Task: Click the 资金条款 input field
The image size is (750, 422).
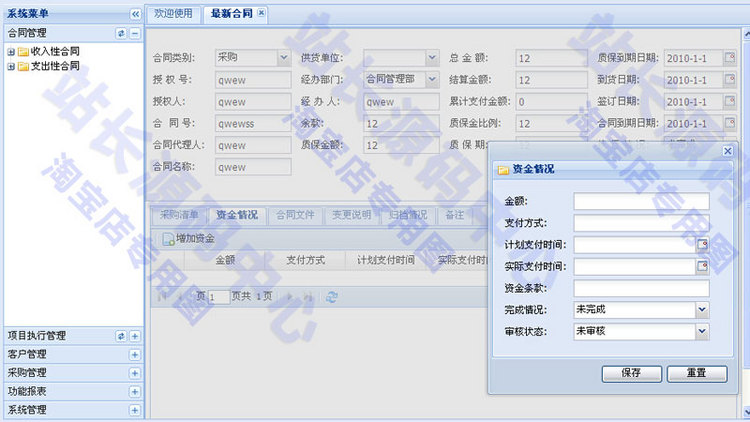Action: [x=641, y=289]
